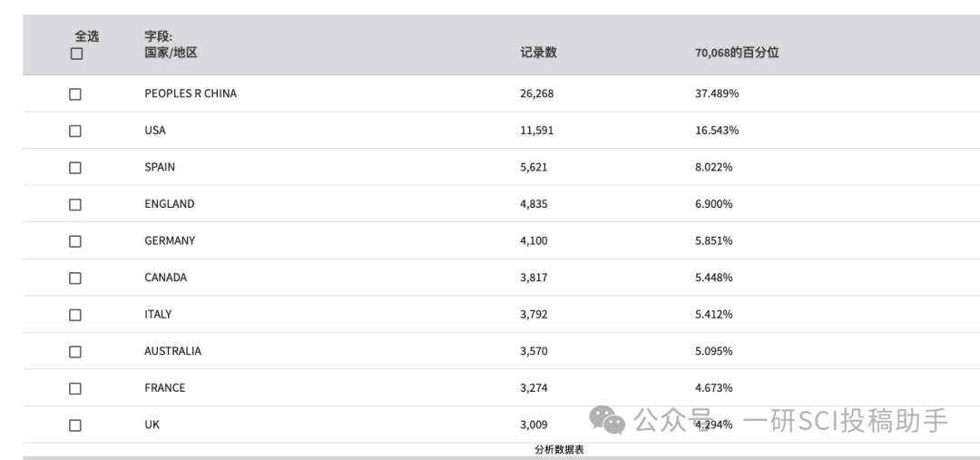Click the 26,268 record count
The image size is (980, 460).
[536, 93]
